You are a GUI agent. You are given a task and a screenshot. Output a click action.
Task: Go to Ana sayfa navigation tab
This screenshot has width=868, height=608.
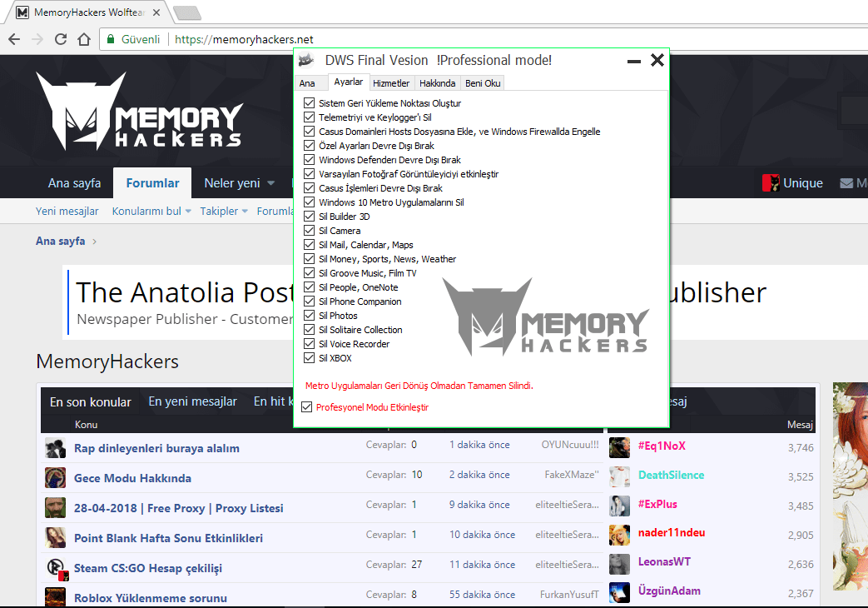[74, 183]
